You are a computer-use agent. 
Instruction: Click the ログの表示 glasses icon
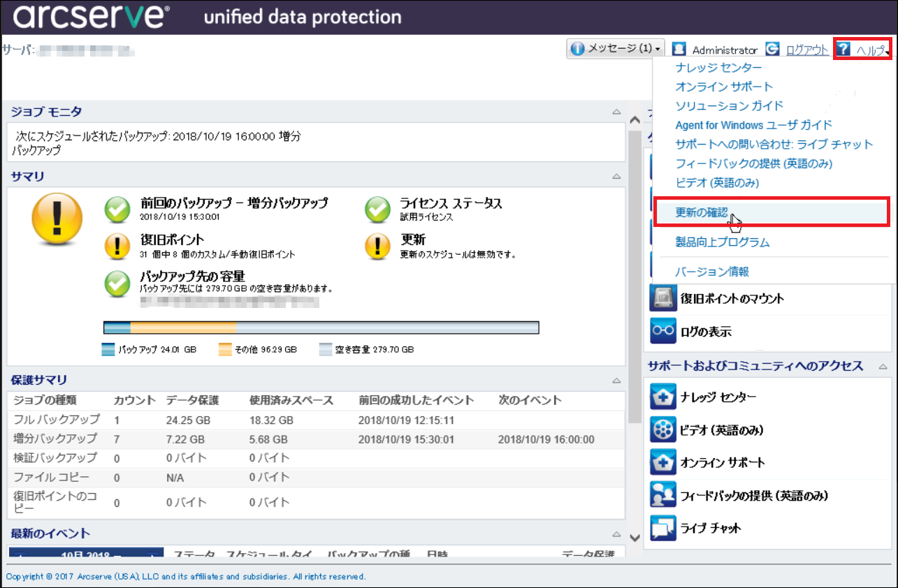(663, 331)
